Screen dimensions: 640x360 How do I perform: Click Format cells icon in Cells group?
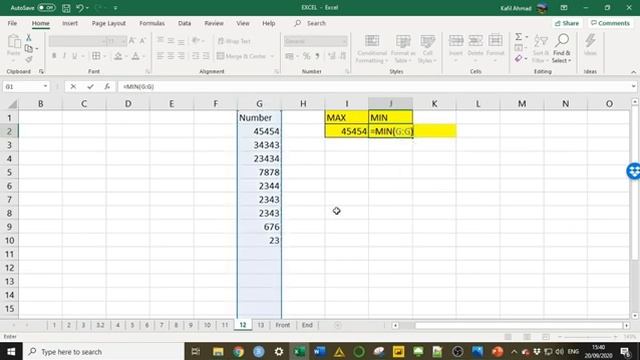[x=495, y=41]
